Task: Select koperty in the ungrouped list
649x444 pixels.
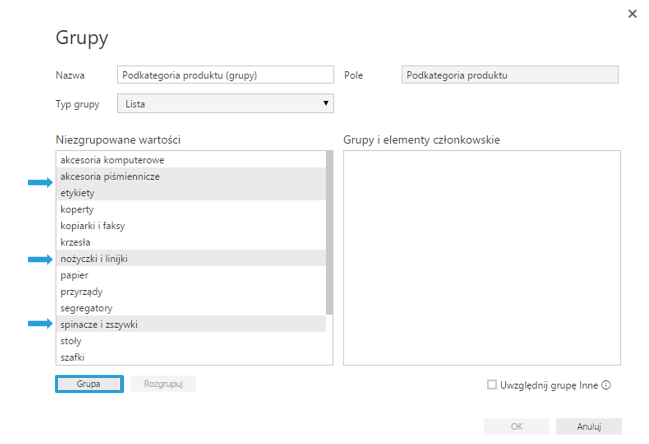Action: tap(77, 209)
